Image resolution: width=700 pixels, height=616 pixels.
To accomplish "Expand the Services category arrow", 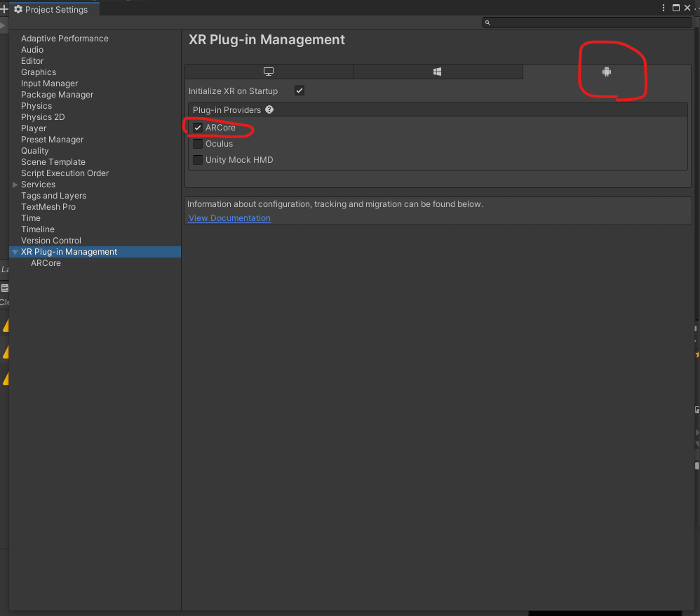I will click(15, 185).
